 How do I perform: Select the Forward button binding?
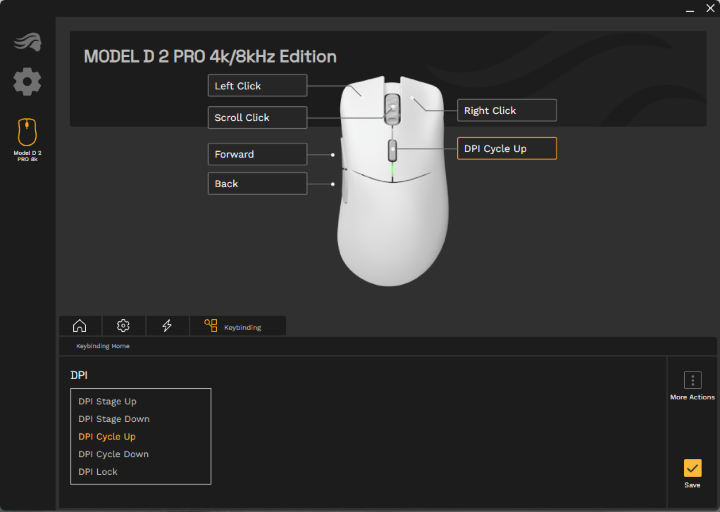click(x=257, y=154)
